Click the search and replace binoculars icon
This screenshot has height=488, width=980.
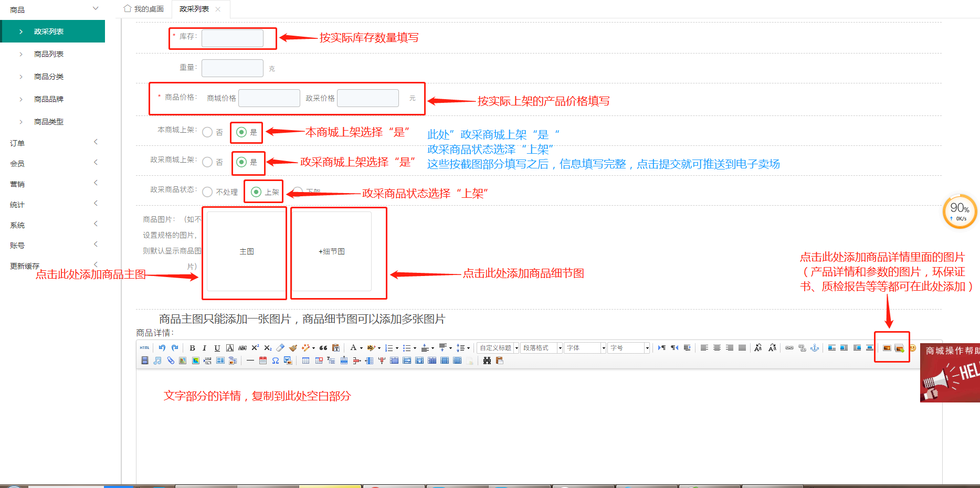tap(487, 360)
